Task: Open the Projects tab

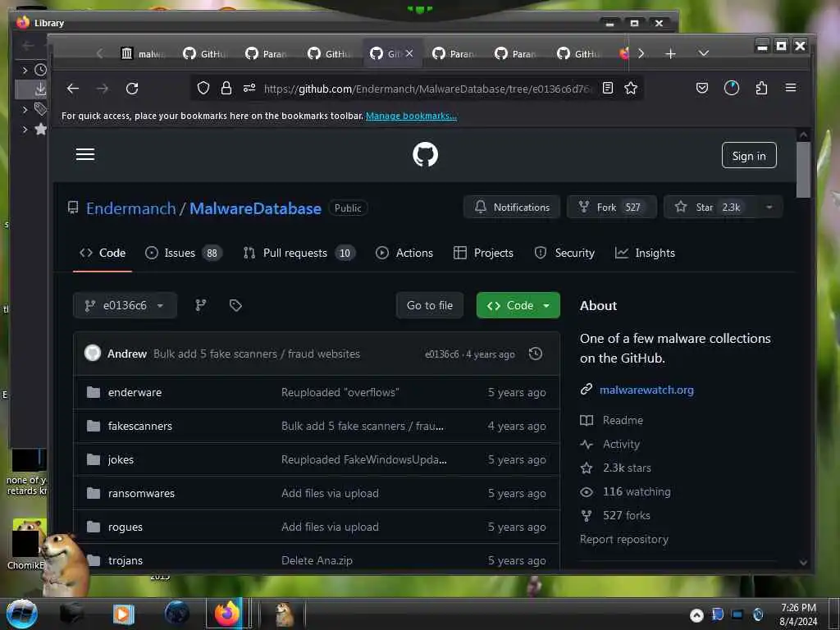Action: click(483, 253)
